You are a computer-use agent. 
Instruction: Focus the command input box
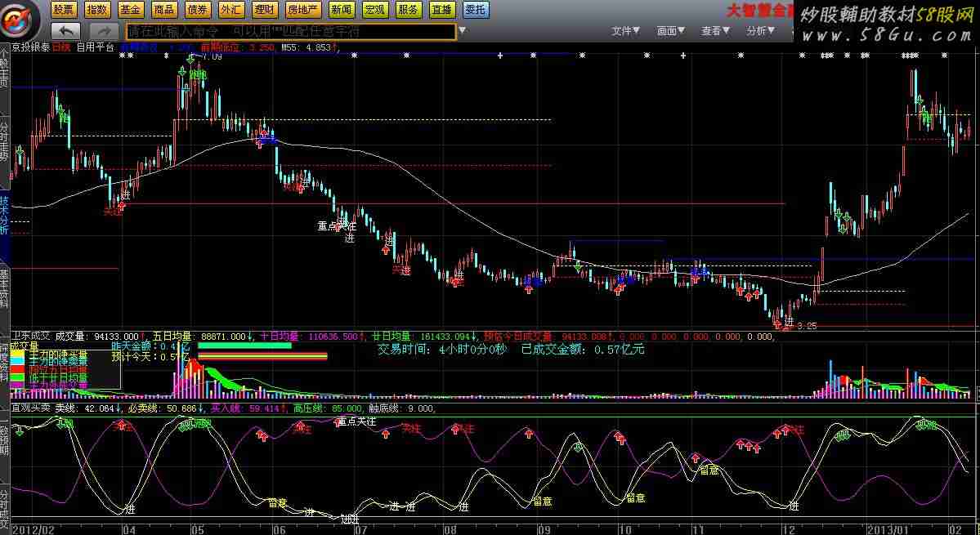[291, 30]
